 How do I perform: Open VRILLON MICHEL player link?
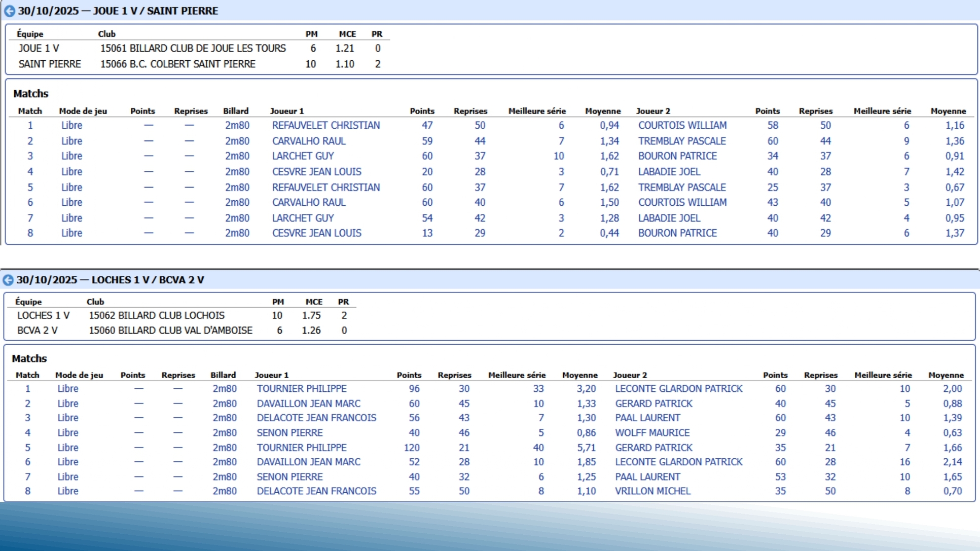click(x=652, y=491)
